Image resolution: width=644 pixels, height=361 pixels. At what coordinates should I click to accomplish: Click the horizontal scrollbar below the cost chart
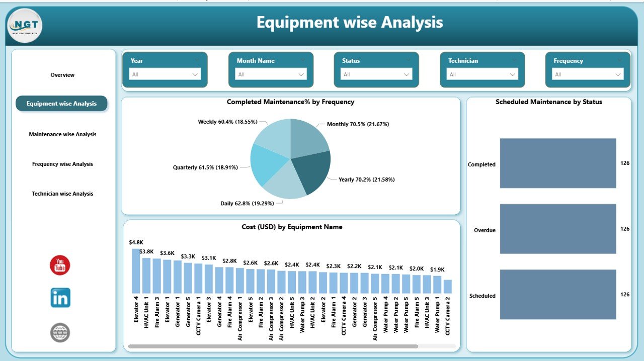(x=274, y=346)
